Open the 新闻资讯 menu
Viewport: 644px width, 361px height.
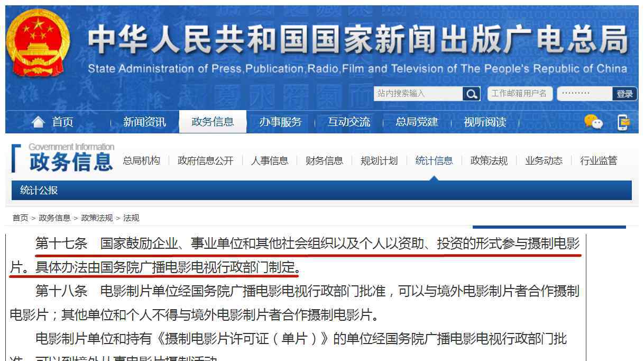[144, 122]
